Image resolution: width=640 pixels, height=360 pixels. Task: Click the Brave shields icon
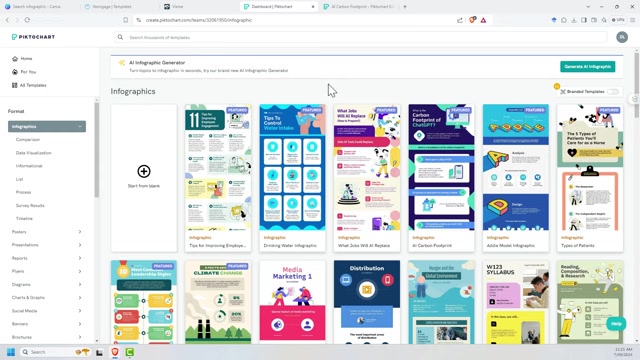coord(472,20)
